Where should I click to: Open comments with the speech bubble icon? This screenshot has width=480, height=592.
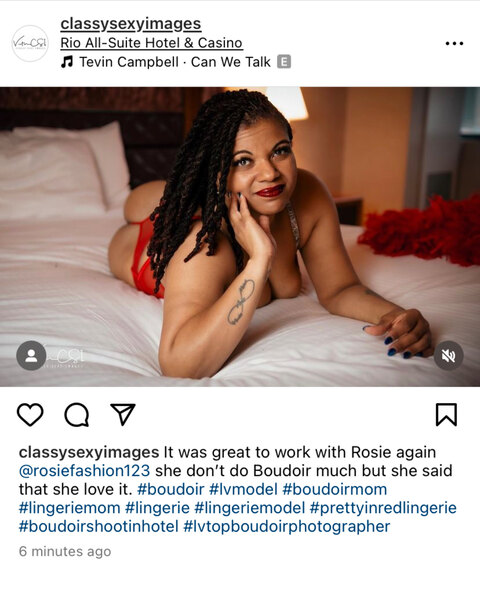[77, 415]
